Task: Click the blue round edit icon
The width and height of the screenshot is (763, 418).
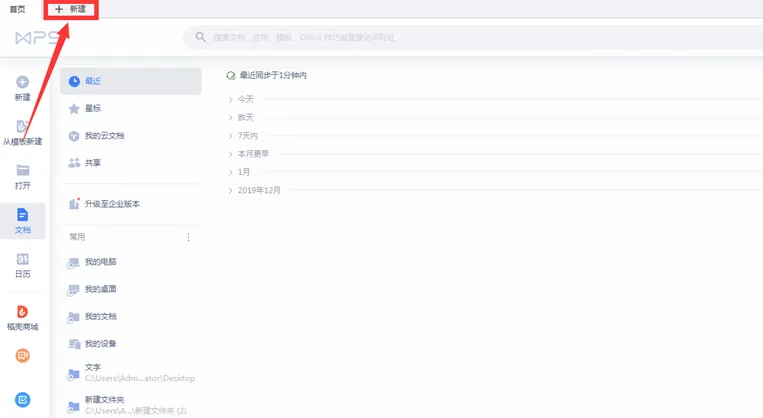Action: pyautogui.click(x=22, y=400)
